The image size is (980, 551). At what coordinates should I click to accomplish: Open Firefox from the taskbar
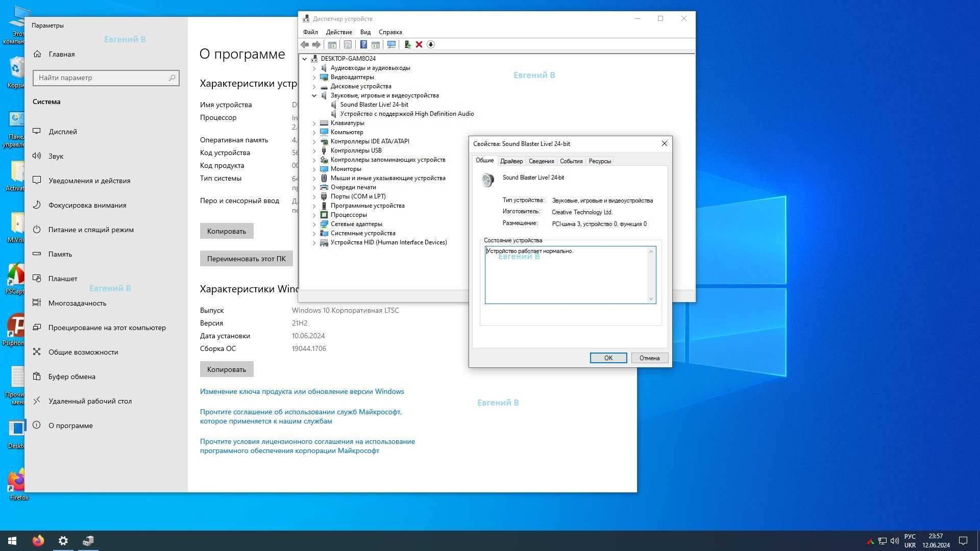38,541
